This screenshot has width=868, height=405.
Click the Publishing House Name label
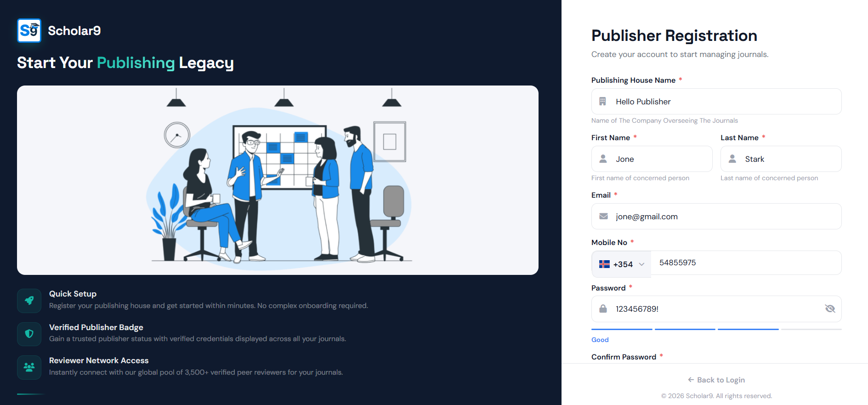633,80
